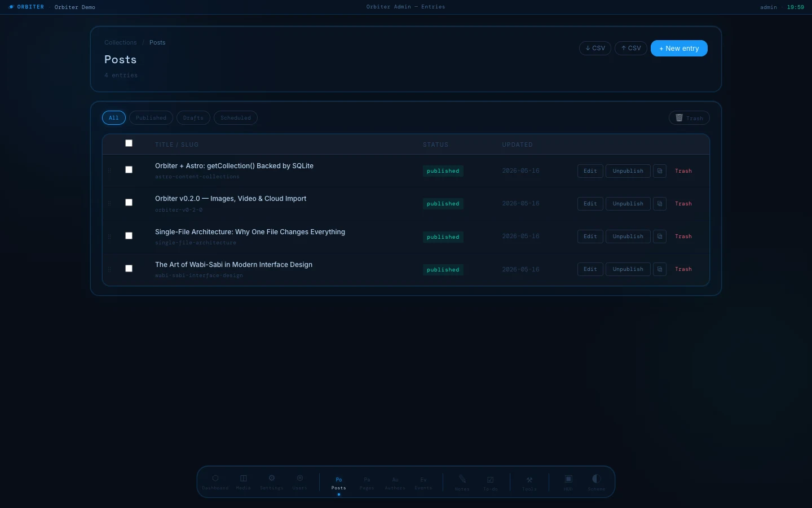Check the Orbiter + Astro post row
The height and width of the screenshot is (508, 812).
point(129,170)
